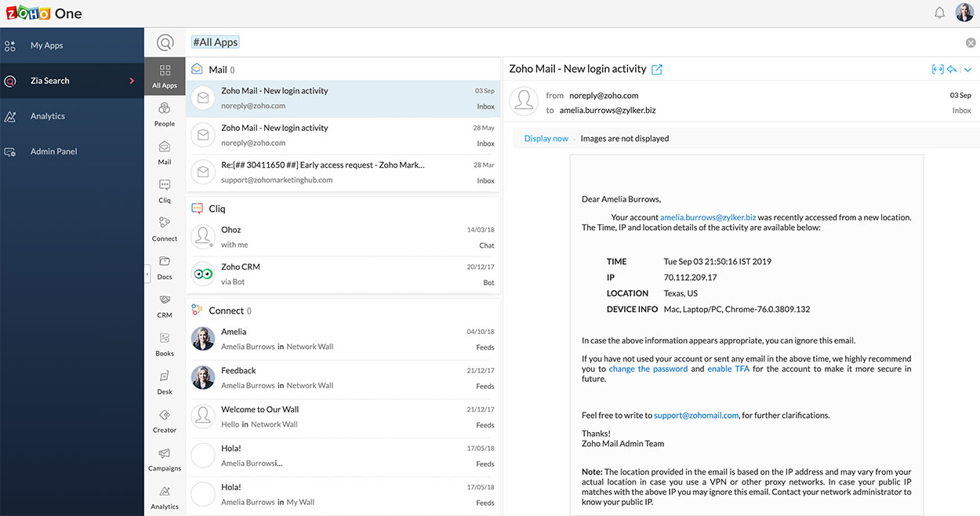Click the Mail section count indicator
This screenshot has width=980, height=516.
(x=232, y=70)
